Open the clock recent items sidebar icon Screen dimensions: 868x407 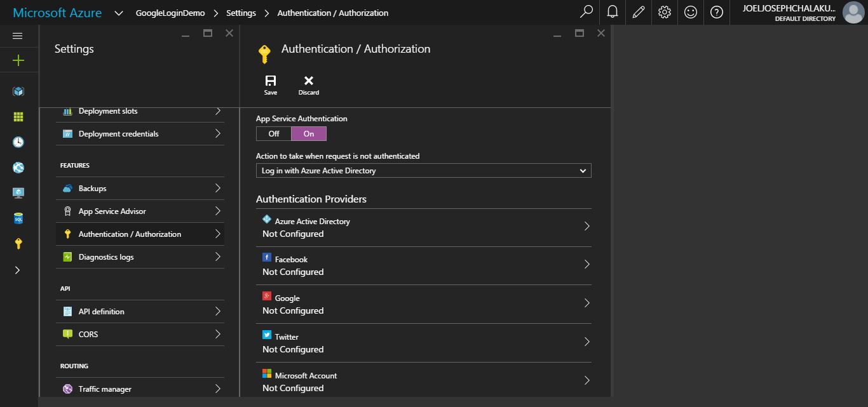click(18, 142)
